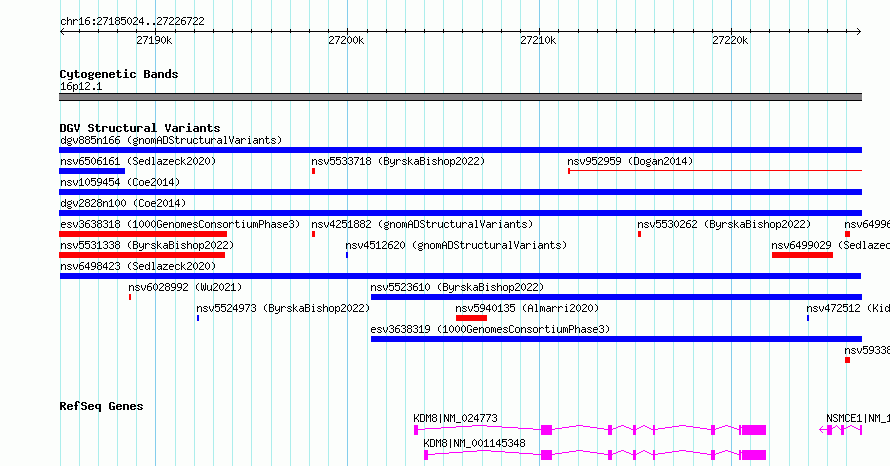Click small blue marker under nsv5524973
The width and height of the screenshot is (890, 466).
(x=198, y=318)
